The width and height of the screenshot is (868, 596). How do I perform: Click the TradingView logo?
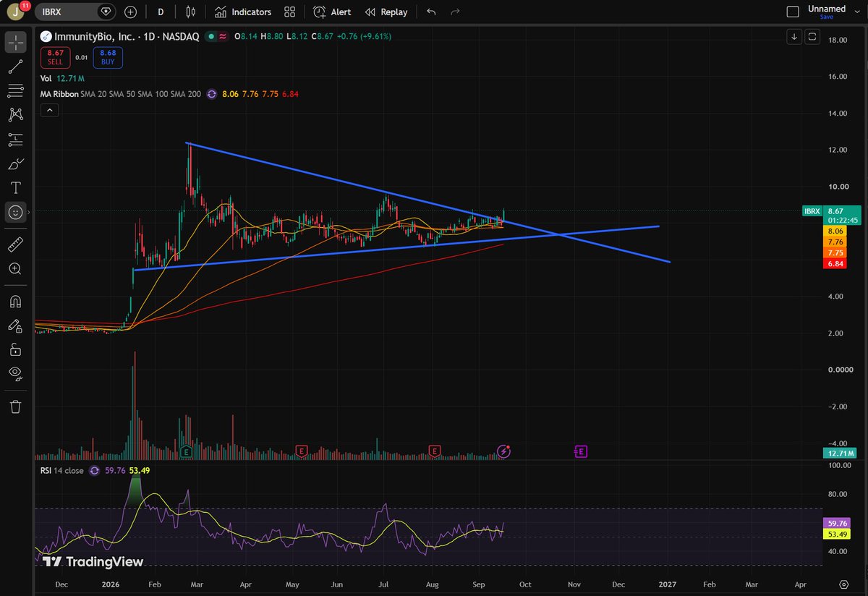coord(93,561)
